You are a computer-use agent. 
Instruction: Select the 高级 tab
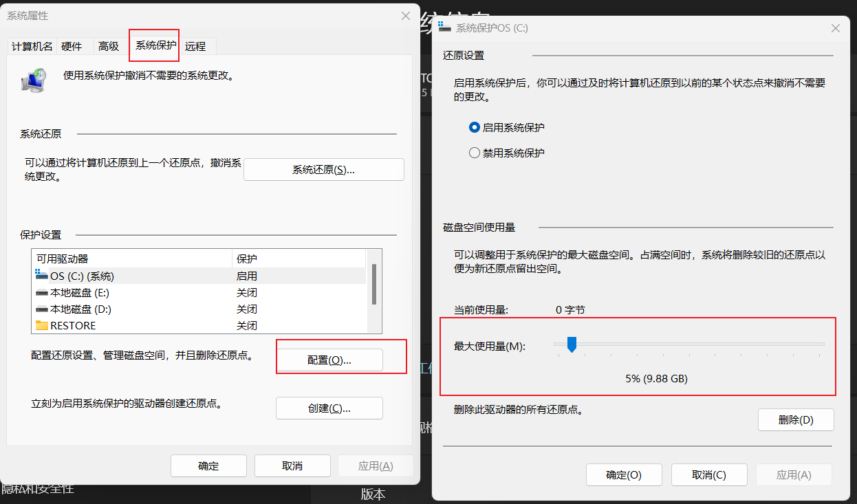109,46
